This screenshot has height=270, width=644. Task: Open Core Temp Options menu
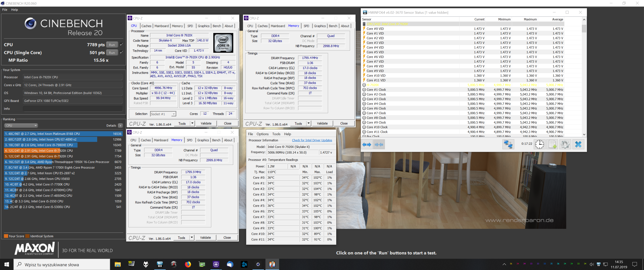pyautogui.click(x=262, y=134)
